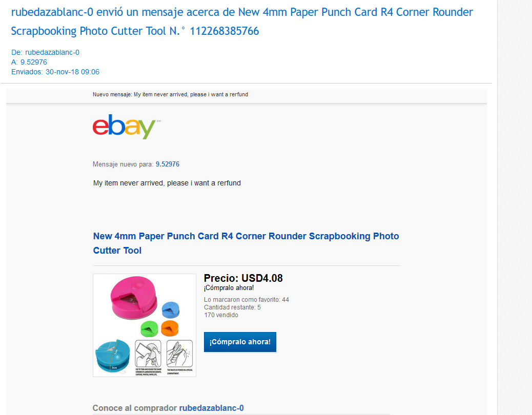This screenshot has width=532, height=415.
Task: Click the 9.52976 recipient link in message body
Action: (168, 164)
